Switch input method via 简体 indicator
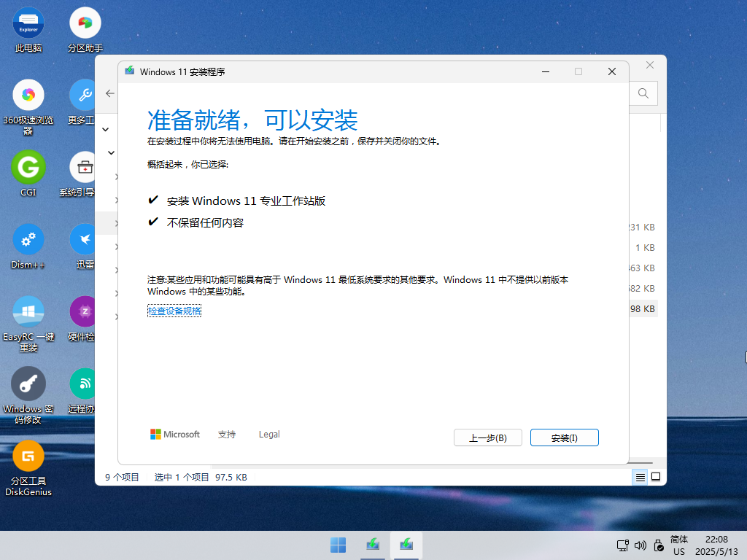The height and width of the screenshot is (560, 747). [x=679, y=540]
